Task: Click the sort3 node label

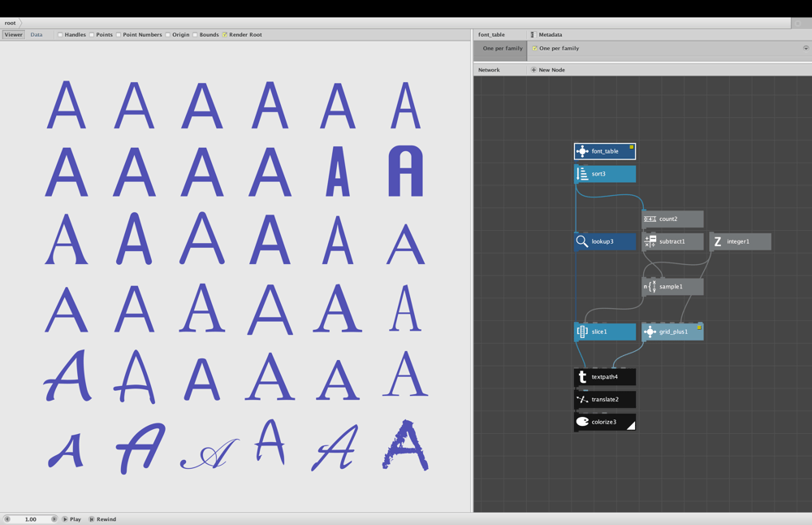Action: 598,174
